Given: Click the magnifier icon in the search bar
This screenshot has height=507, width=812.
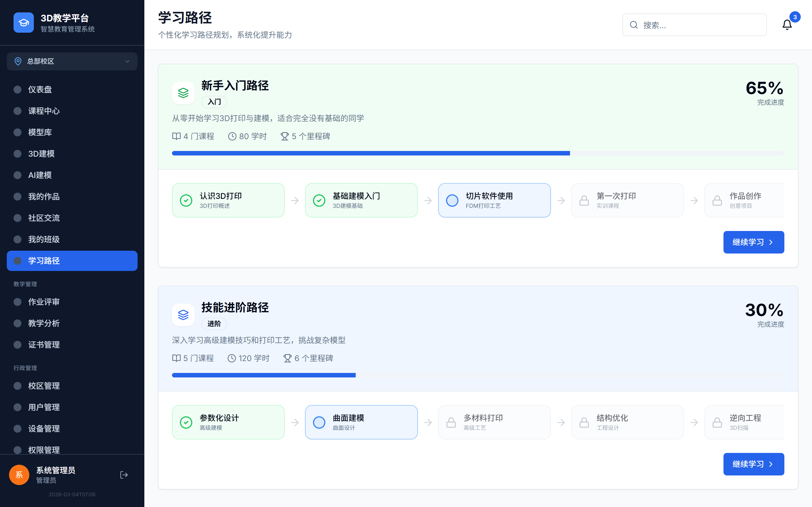Looking at the screenshot, I should click(x=634, y=25).
